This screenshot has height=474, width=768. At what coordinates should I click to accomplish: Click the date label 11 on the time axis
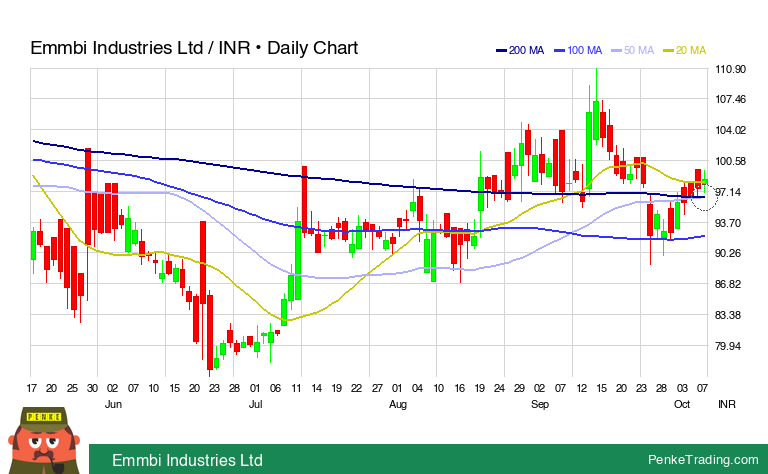[x=296, y=388]
